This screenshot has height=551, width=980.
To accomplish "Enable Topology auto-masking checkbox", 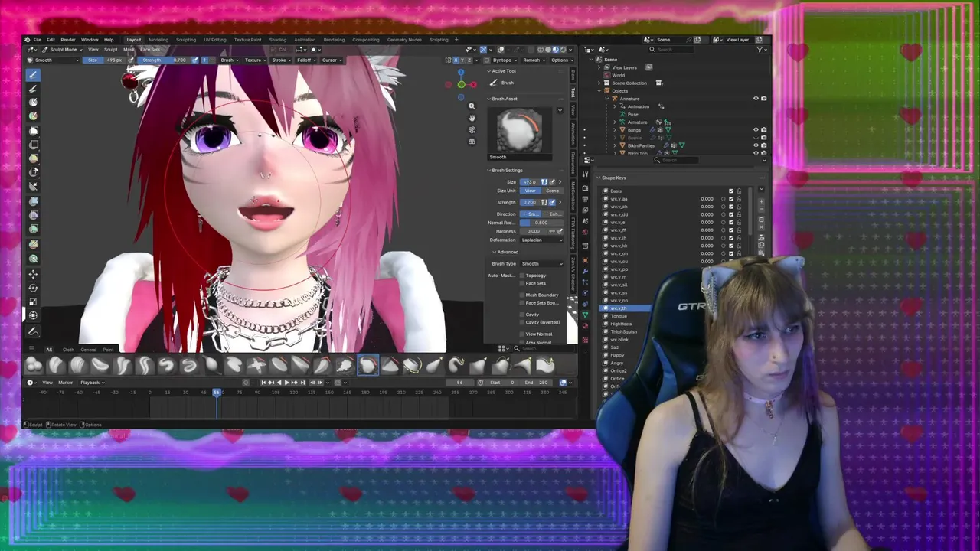I will pos(522,275).
